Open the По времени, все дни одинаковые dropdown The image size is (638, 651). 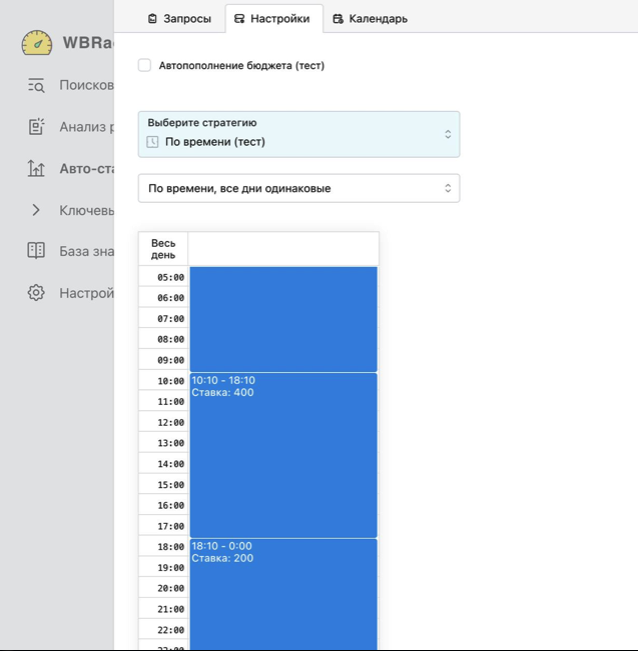tap(299, 188)
